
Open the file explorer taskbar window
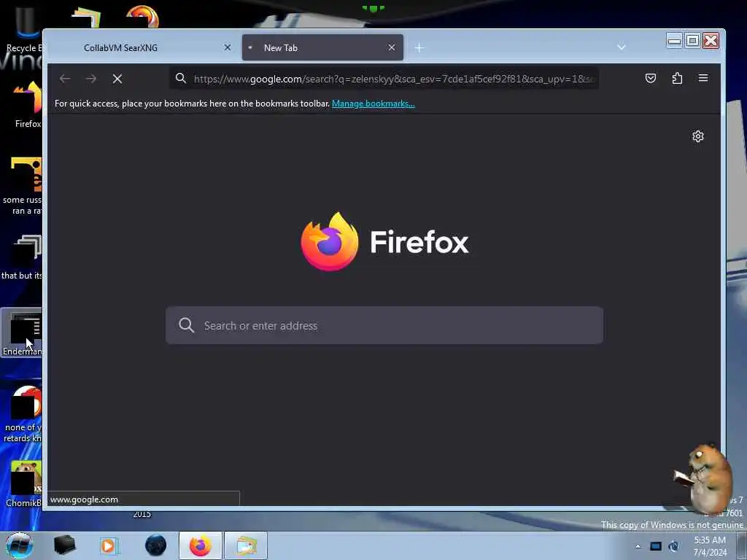click(246, 545)
